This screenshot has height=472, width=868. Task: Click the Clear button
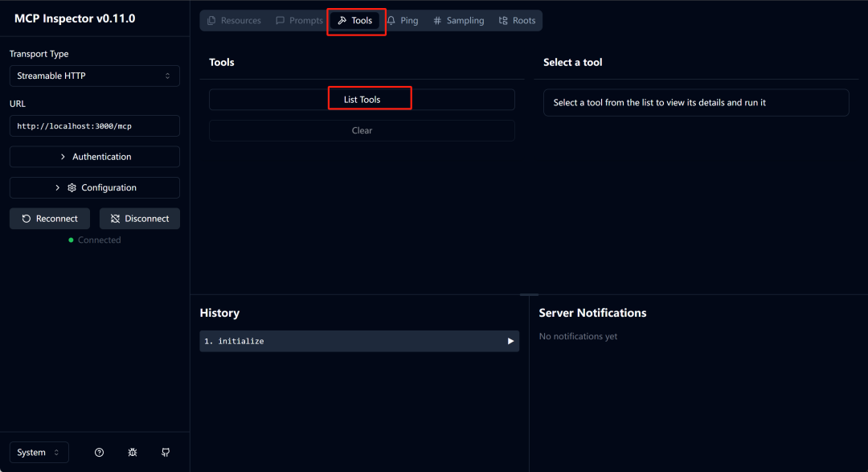point(362,131)
